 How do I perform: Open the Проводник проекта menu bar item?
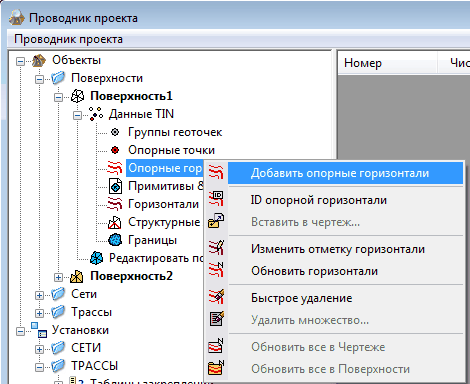68,39
